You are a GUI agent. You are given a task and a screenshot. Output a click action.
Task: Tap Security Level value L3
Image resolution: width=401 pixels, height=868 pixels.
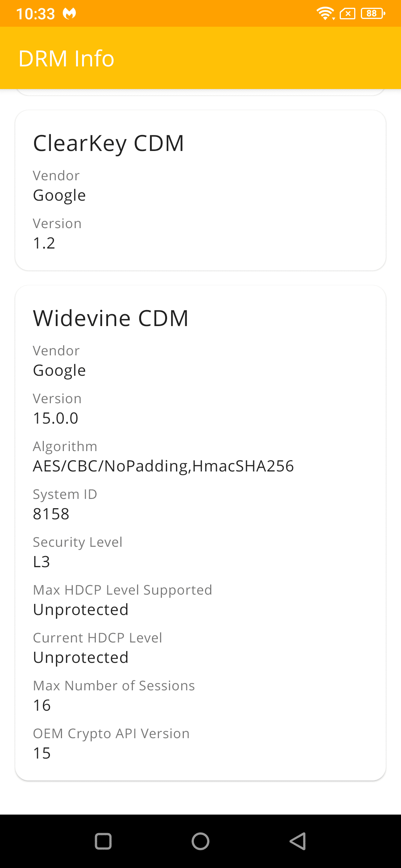point(42,562)
